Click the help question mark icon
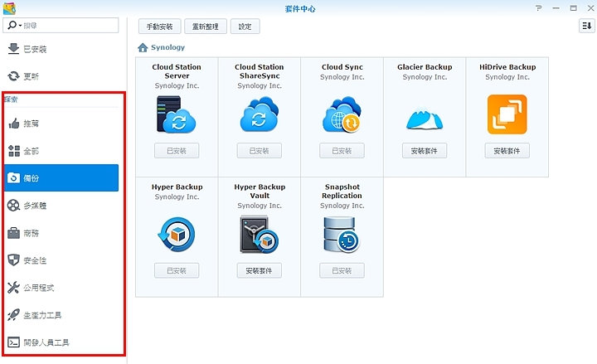This screenshot has height=364, width=597. coord(538,8)
